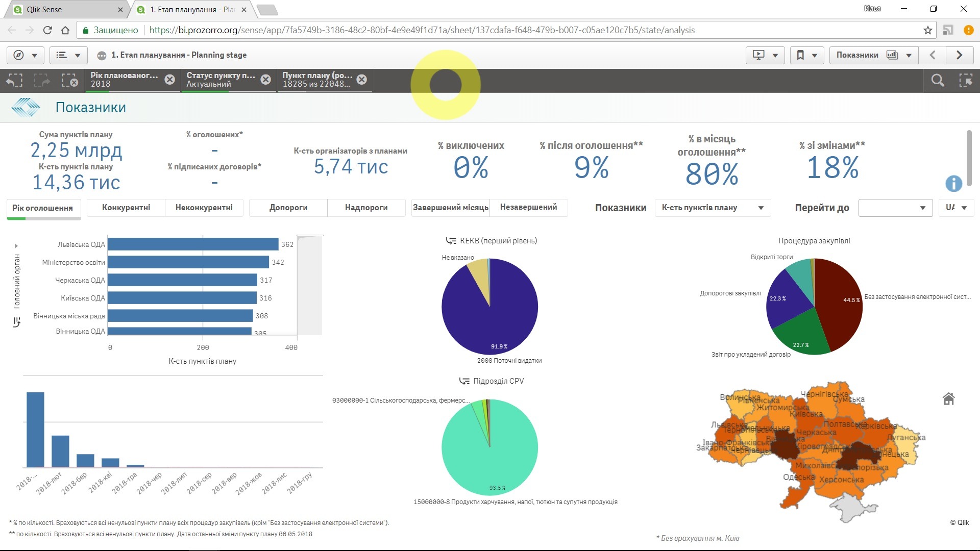The height and width of the screenshot is (551, 980).
Task: Open the Показники sheets button
Action: [873, 55]
